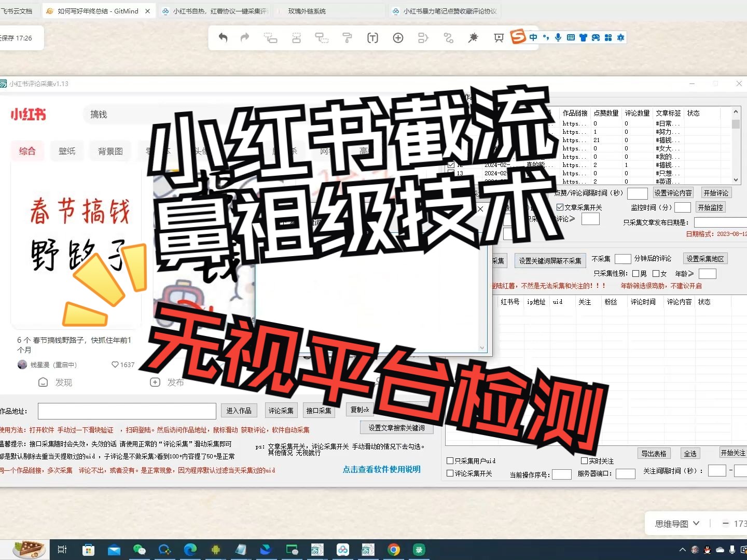Check the 女 gender filter checkbox
This screenshot has width=747, height=560.
point(656,273)
